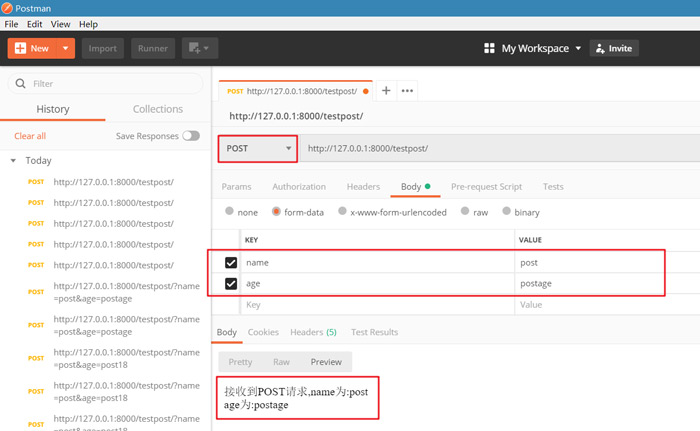Select the request Body tab
This screenshot has width=700, height=431.
pos(415,187)
